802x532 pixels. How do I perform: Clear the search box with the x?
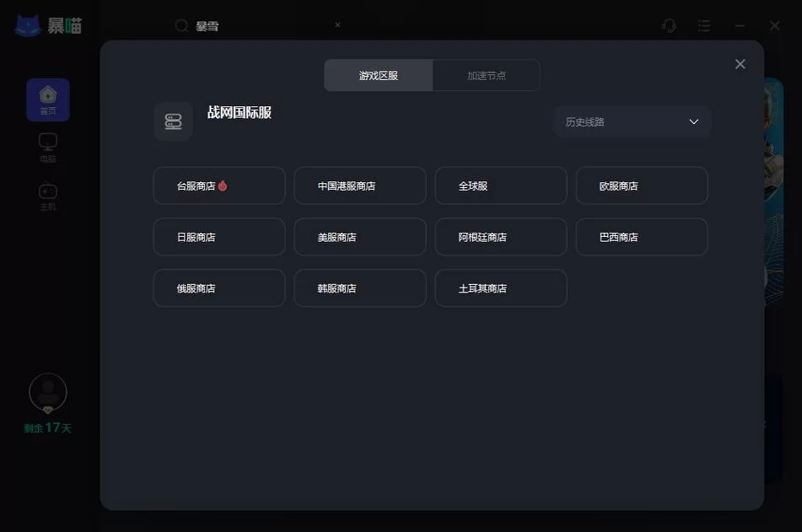337,24
